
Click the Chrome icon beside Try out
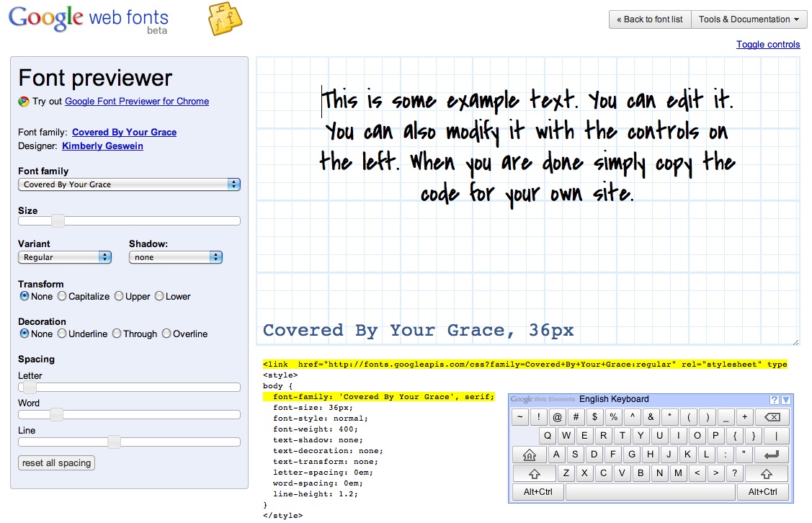[24, 102]
